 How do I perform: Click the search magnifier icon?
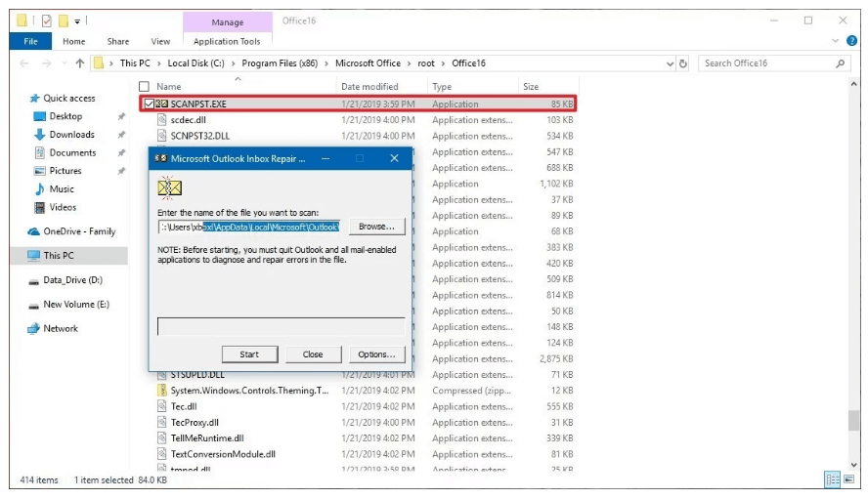[841, 63]
